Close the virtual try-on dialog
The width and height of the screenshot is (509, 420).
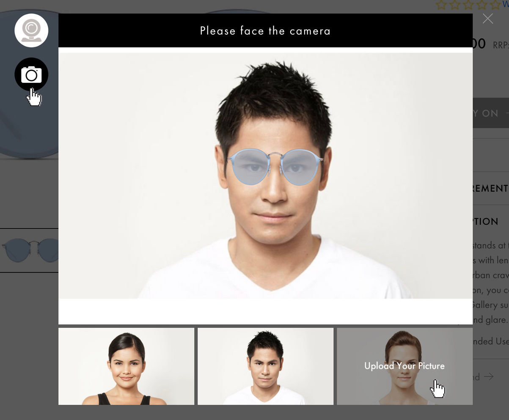[488, 19]
